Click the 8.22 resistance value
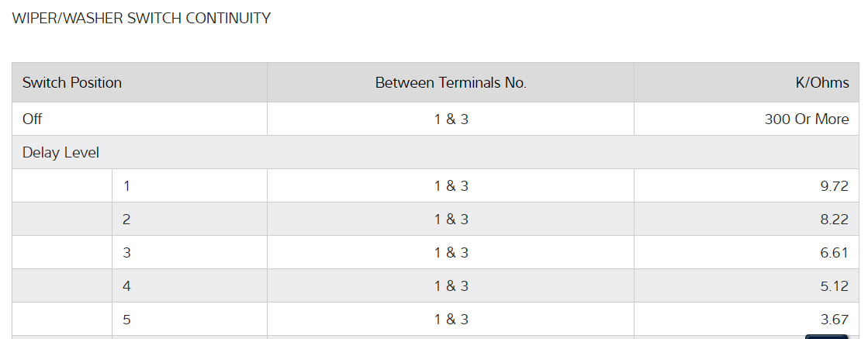Image resolution: width=868 pixels, height=339 pixels. (x=834, y=220)
